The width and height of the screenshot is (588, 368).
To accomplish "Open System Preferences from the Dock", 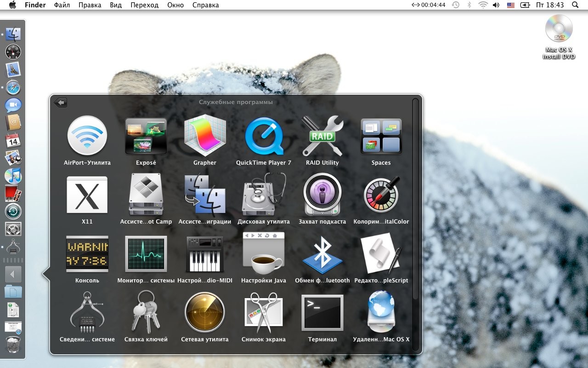I will 13,229.
